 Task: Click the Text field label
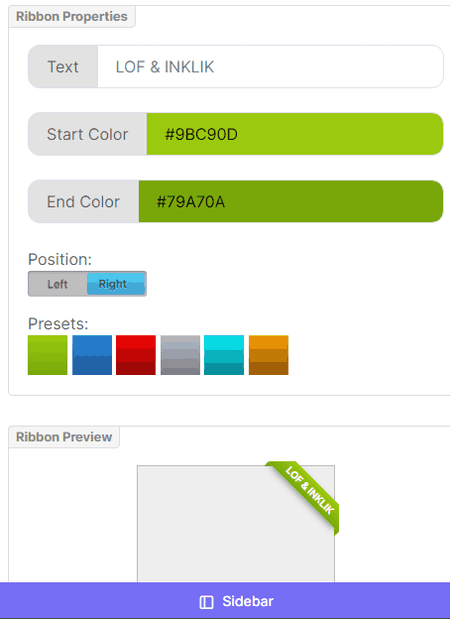(63, 66)
